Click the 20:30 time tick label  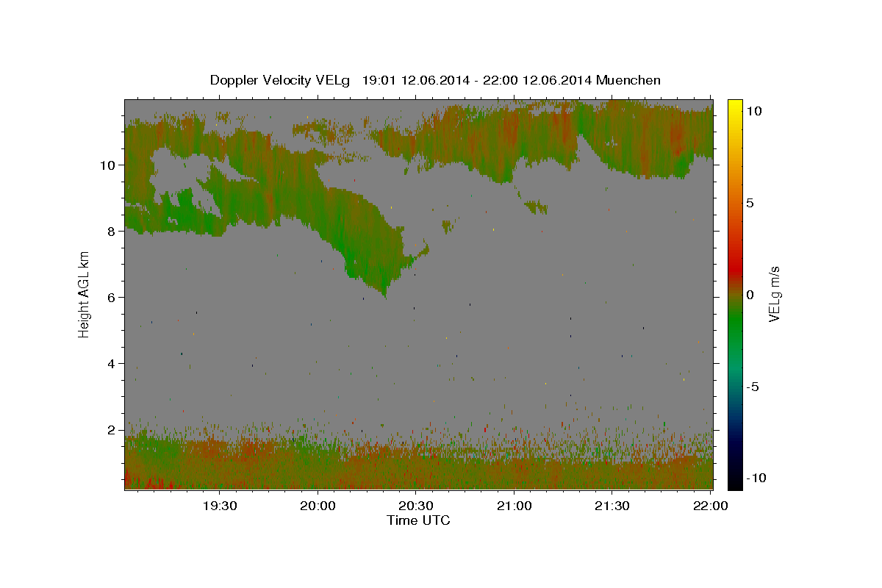[x=415, y=506]
